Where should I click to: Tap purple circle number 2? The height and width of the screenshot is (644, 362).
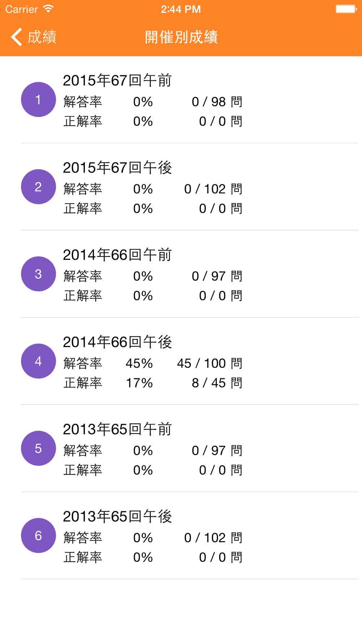click(38, 187)
